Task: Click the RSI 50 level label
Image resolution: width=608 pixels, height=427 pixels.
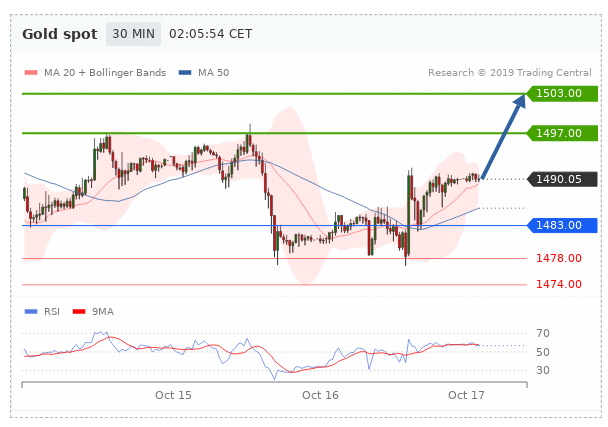Action: [543, 352]
